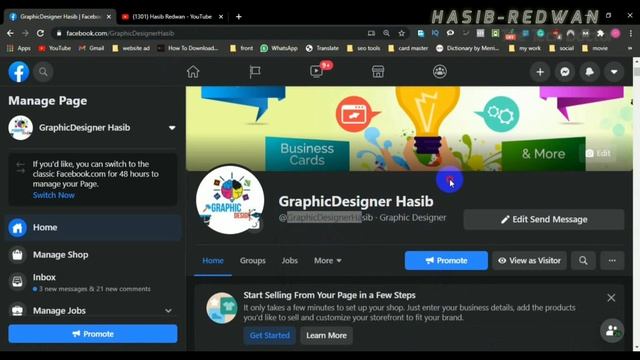The width and height of the screenshot is (640, 360).
Task: Open the Chrome profile avatar
Action: click(616, 33)
